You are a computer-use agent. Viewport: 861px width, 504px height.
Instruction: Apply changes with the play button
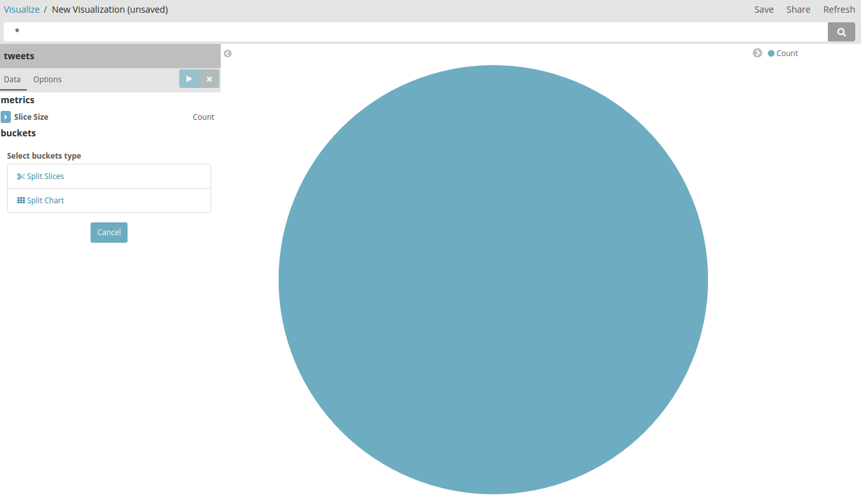tap(189, 79)
